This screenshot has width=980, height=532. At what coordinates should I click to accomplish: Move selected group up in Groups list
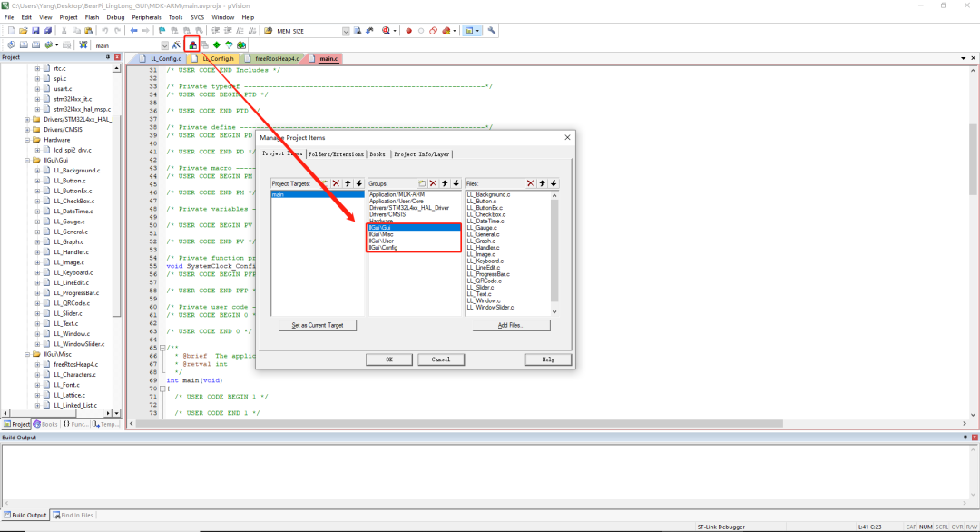[x=446, y=183]
